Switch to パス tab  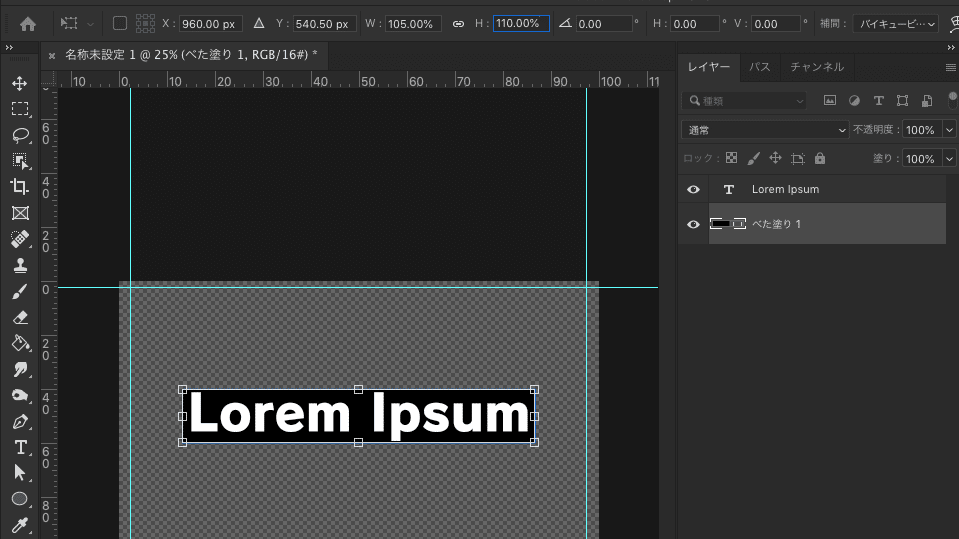[x=760, y=67]
